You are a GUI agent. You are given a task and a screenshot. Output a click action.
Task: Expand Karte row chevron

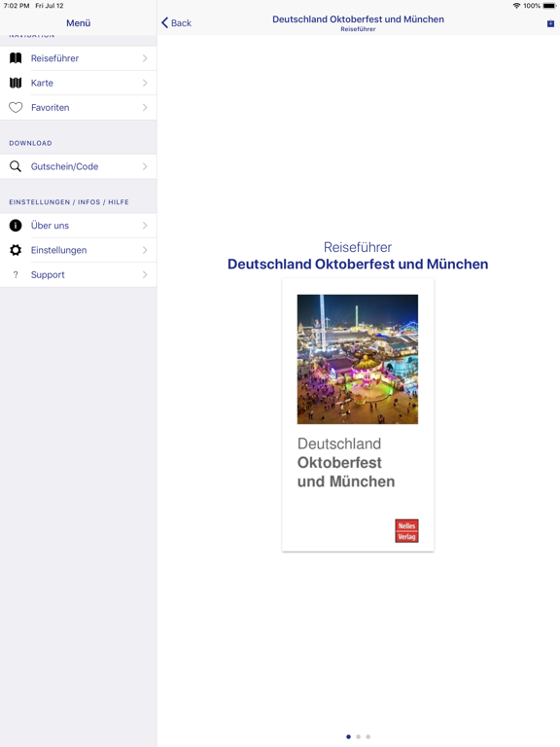[x=145, y=83]
